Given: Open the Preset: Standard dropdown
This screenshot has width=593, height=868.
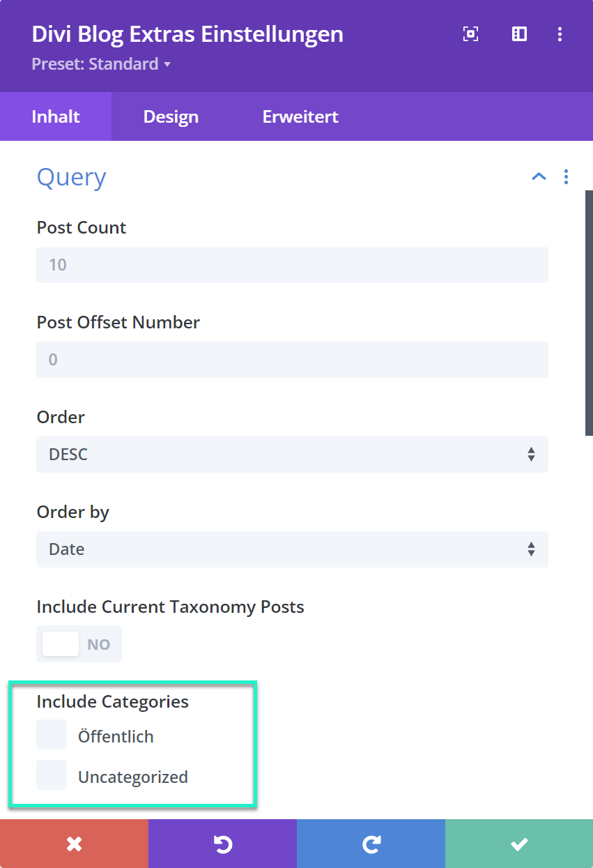Looking at the screenshot, I should (101, 64).
